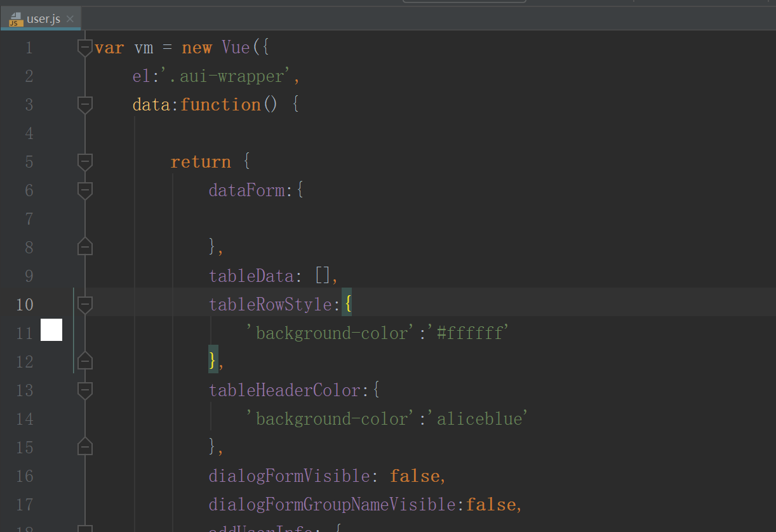Click the white #ffffff color swatch in the gutter
This screenshot has height=532, width=776.
[x=51, y=329]
